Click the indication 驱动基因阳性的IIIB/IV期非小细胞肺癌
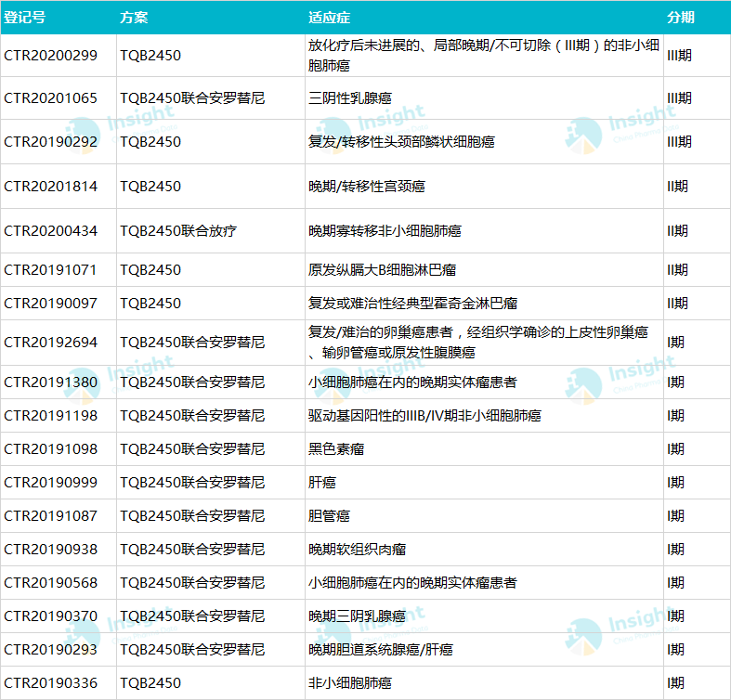The image size is (731, 700). (x=424, y=416)
